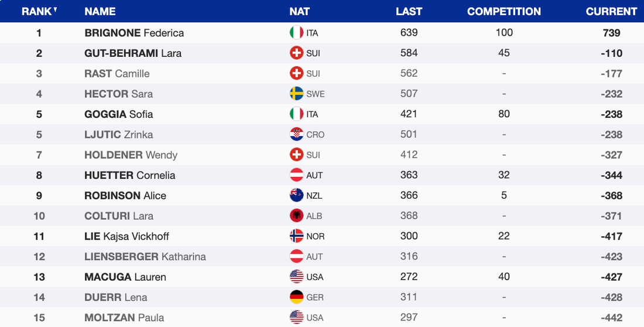This screenshot has width=644, height=327.
Task: Open GOGGIA Sofia athlete link
Action: click(119, 114)
